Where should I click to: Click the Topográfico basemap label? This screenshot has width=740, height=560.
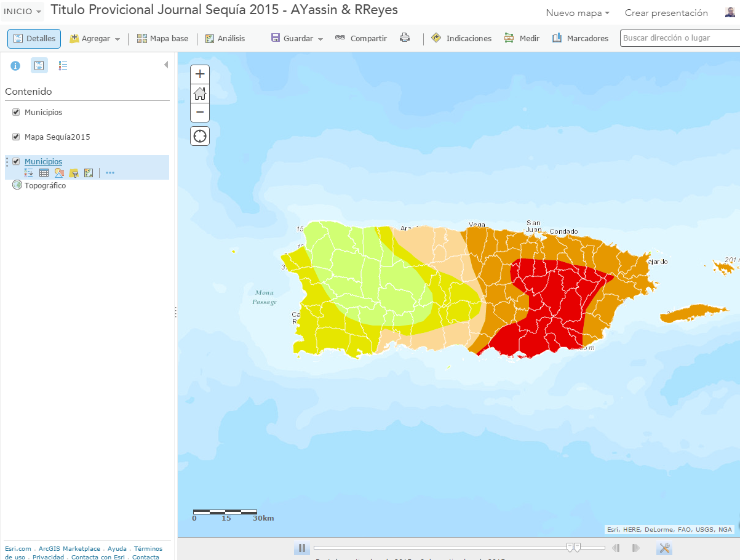point(45,185)
